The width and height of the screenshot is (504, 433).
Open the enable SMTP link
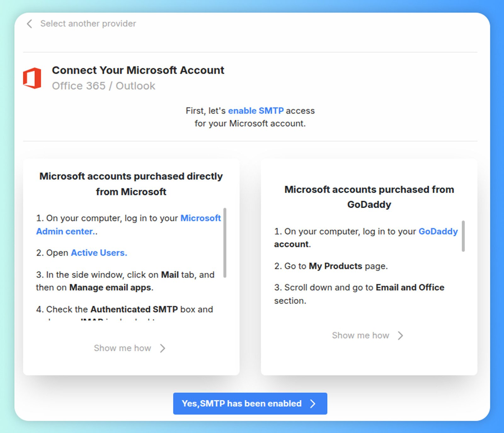point(256,111)
